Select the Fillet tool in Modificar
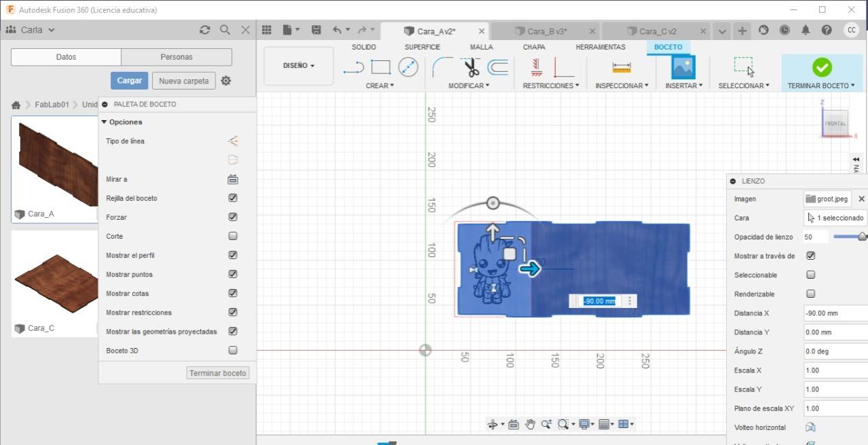 pyautogui.click(x=442, y=67)
